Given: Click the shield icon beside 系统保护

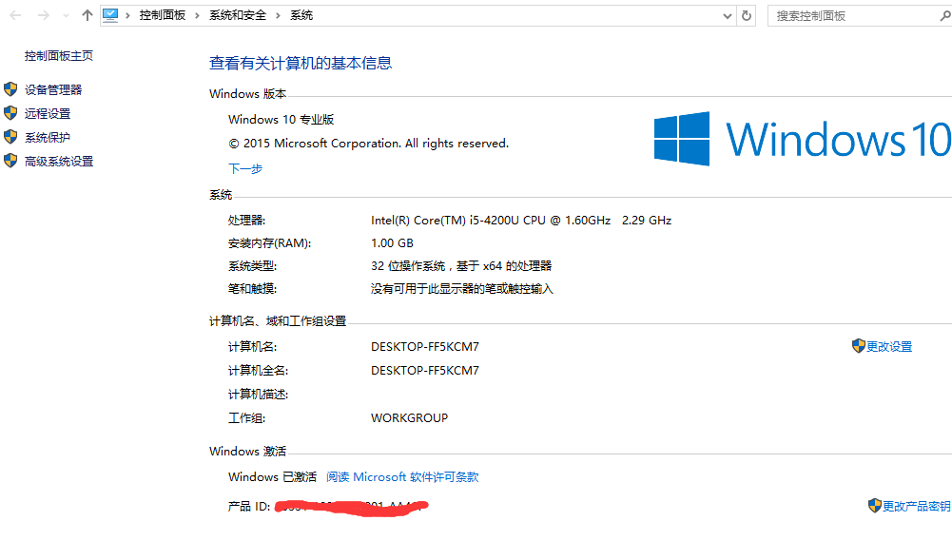Looking at the screenshot, I should [10, 137].
